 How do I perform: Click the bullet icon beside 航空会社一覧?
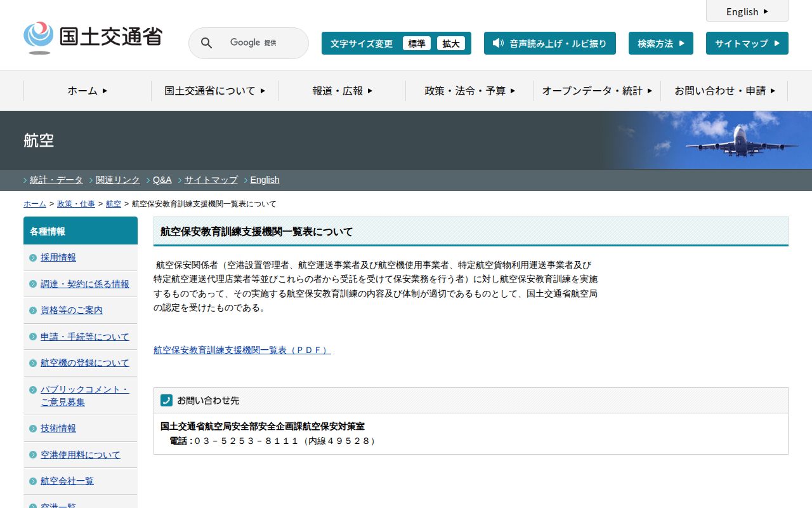pyautogui.click(x=33, y=481)
